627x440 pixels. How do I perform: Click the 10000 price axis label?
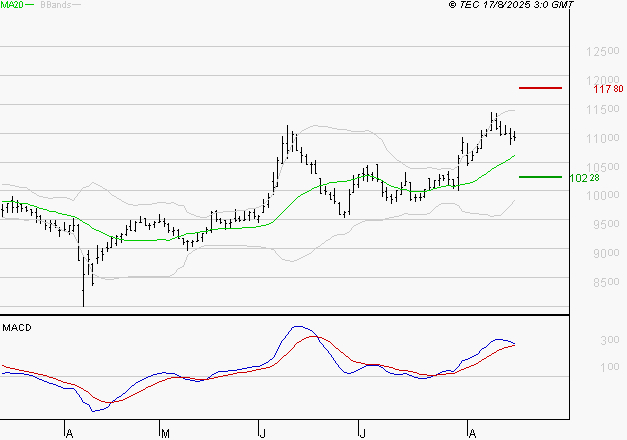[x=603, y=195]
